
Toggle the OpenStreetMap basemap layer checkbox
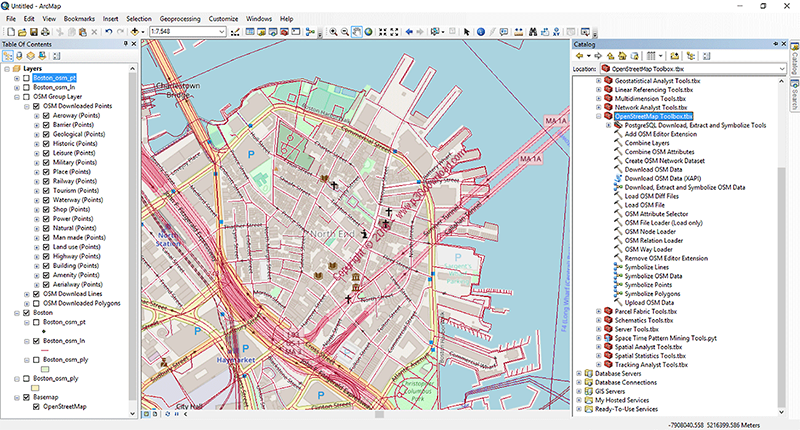(36, 407)
